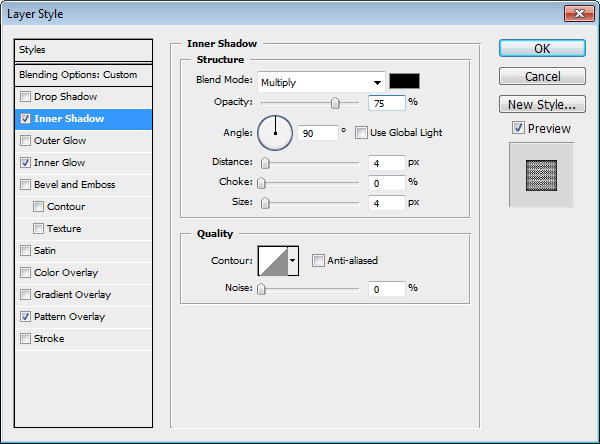Enable the Satin checkbox
Image resolution: width=600 pixels, height=444 pixels.
pyautogui.click(x=25, y=251)
